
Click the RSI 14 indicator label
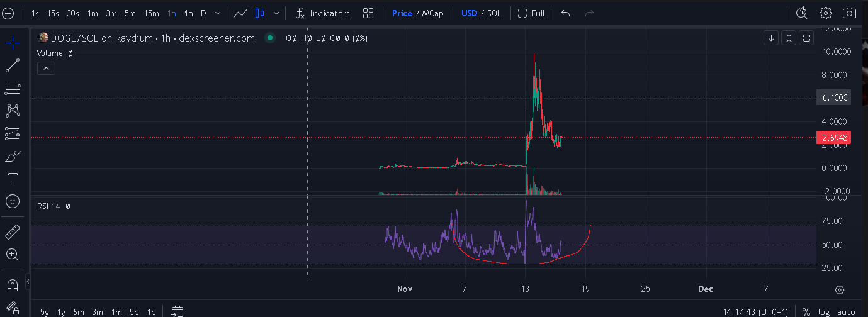[47, 206]
